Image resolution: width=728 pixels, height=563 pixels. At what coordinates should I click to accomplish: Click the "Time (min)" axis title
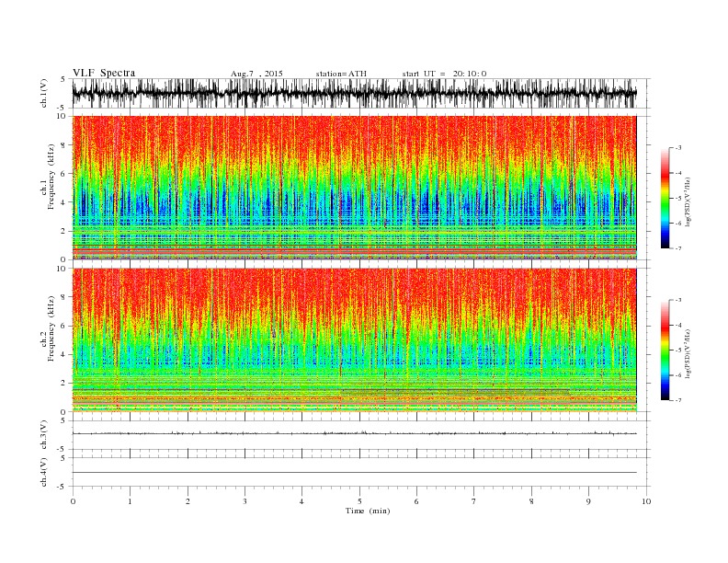(368, 511)
